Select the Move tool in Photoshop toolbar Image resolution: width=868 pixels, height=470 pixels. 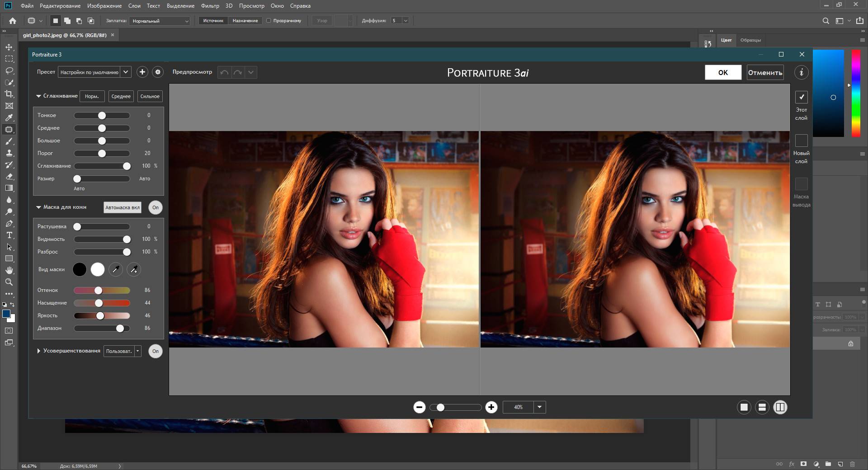tap(9, 47)
